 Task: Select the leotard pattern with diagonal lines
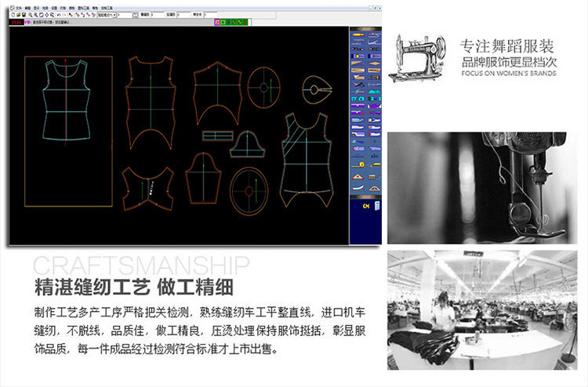tap(307, 160)
